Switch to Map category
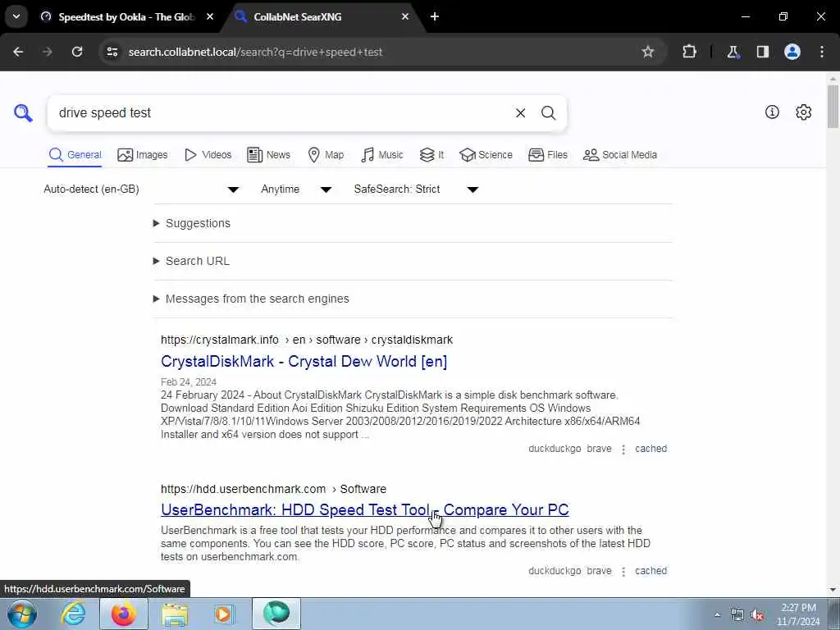The image size is (840, 630). (x=326, y=155)
